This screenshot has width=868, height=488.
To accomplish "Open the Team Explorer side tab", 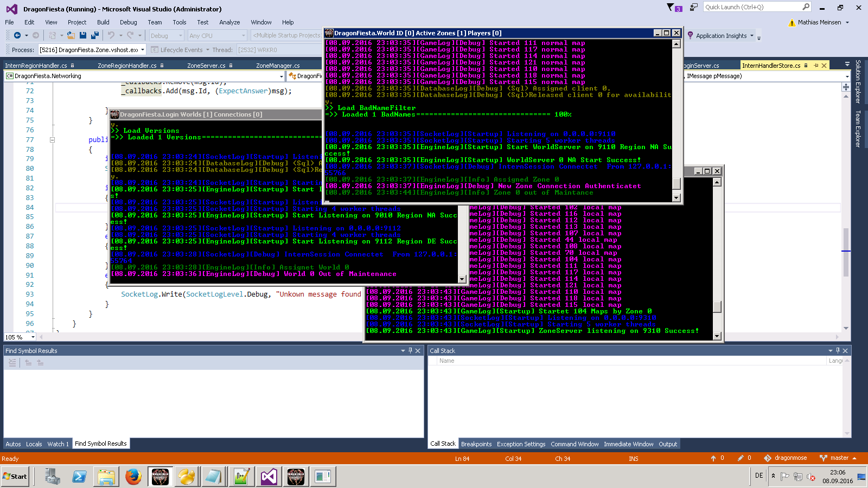I will pos(858,129).
